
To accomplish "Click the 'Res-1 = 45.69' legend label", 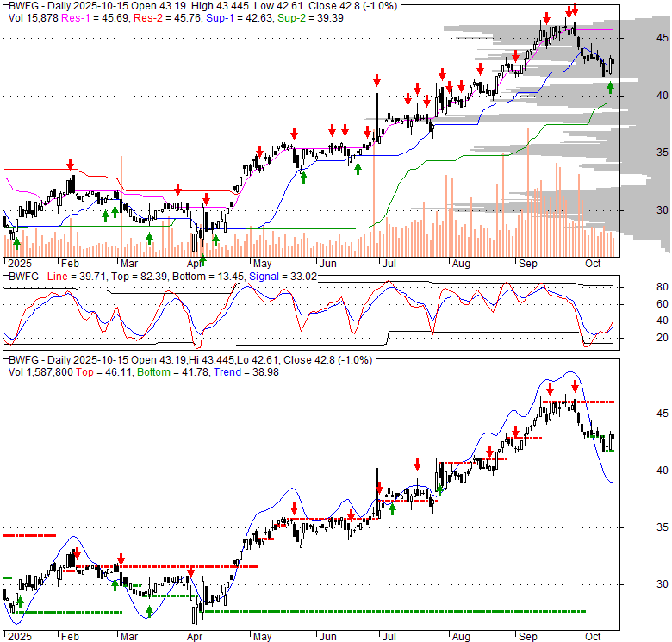I will pos(95,18).
